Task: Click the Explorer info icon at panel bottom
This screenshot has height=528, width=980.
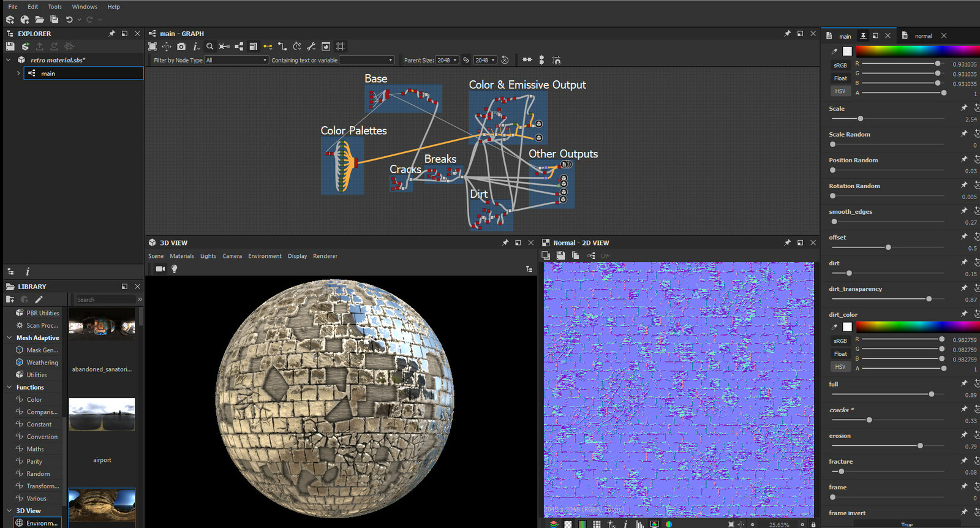Action: pos(28,271)
